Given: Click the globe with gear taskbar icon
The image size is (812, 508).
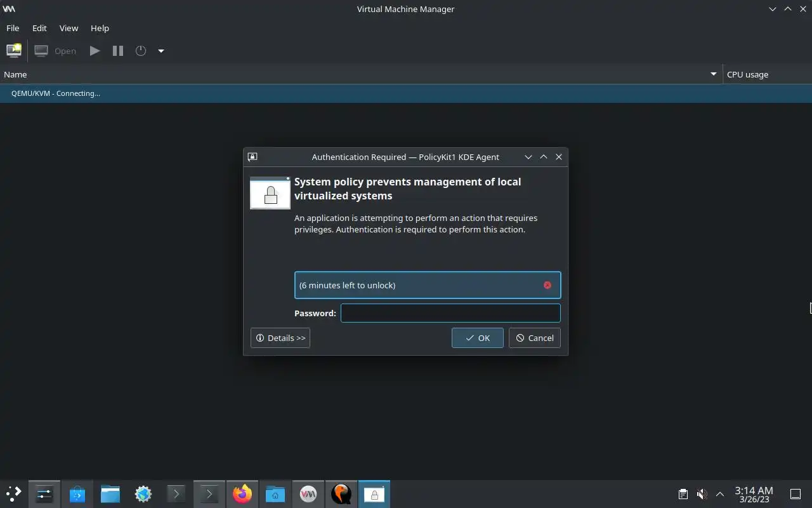Looking at the screenshot, I should pyautogui.click(x=143, y=494).
